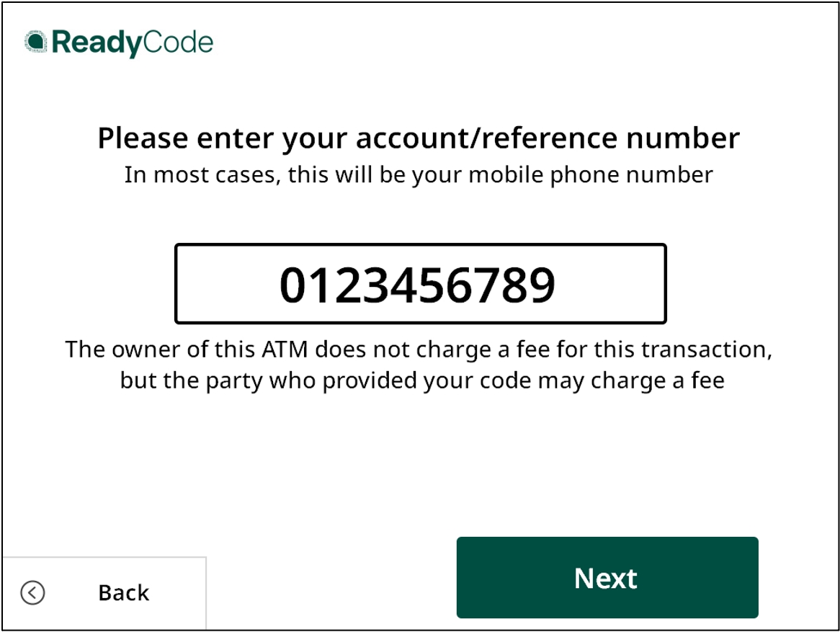Click empty left area inside the number box
The height and width of the screenshot is (632, 840).
click(x=228, y=283)
